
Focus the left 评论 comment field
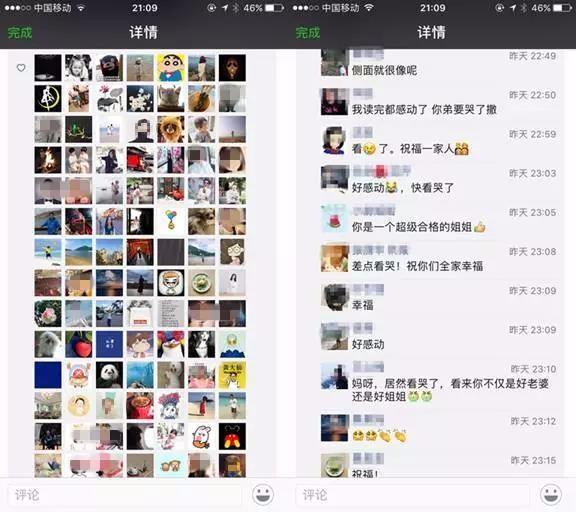[x=125, y=495]
